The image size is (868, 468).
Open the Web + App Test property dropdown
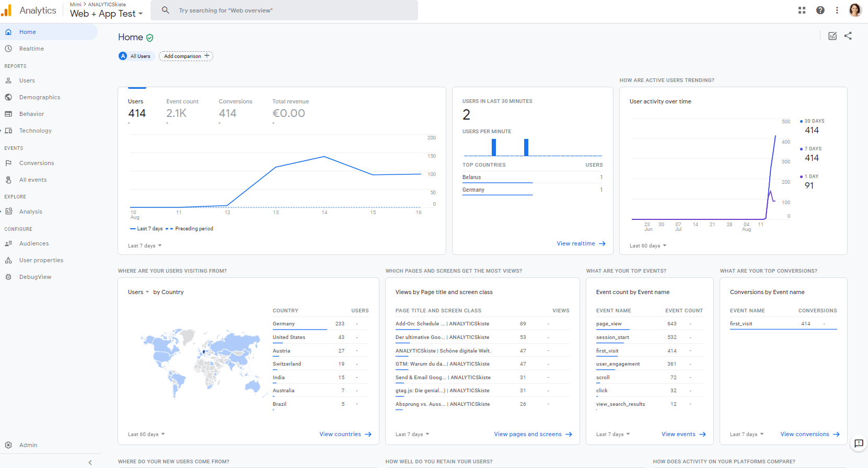(x=107, y=14)
